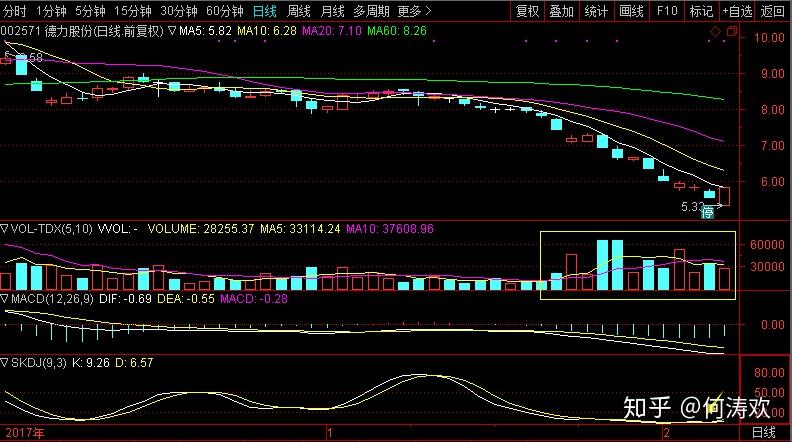The width and height of the screenshot is (792, 442).
Task: Activate the 画线 drawing tools
Action: (x=631, y=11)
